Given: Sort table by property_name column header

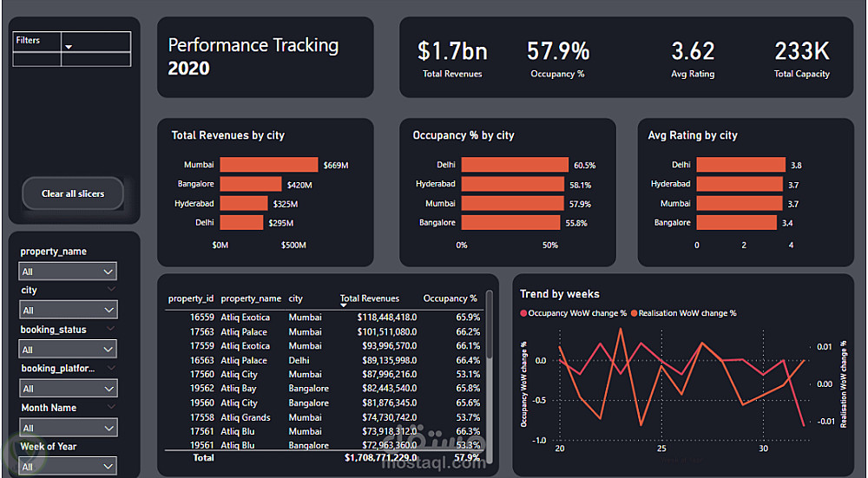Looking at the screenshot, I should [251, 298].
